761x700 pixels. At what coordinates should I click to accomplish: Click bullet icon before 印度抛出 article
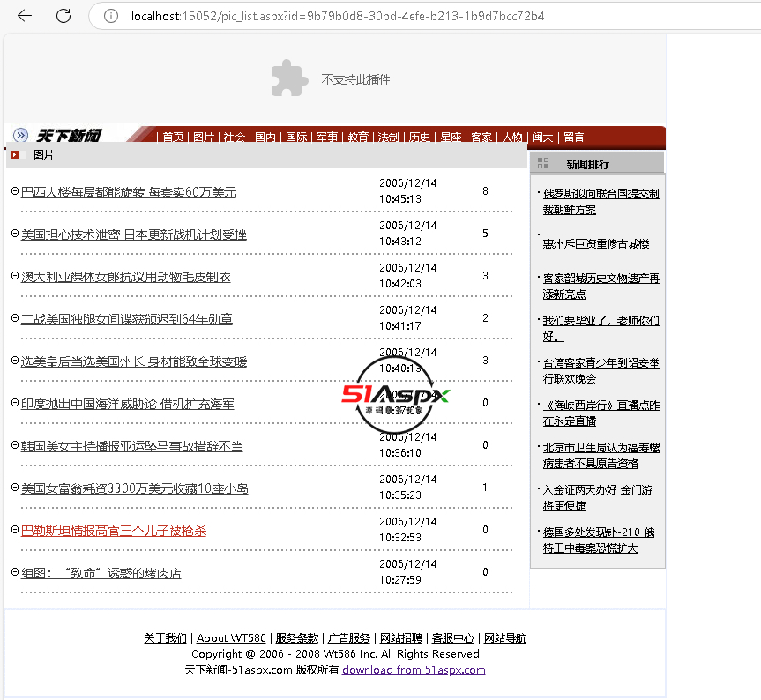click(x=15, y=403)
